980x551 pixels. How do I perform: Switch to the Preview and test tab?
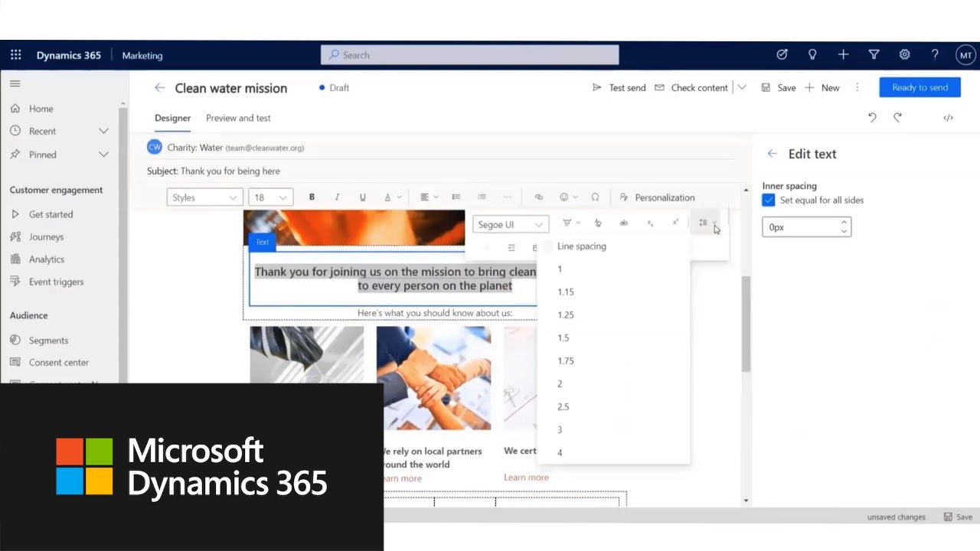pyautogui.click(x=238, y=118)
